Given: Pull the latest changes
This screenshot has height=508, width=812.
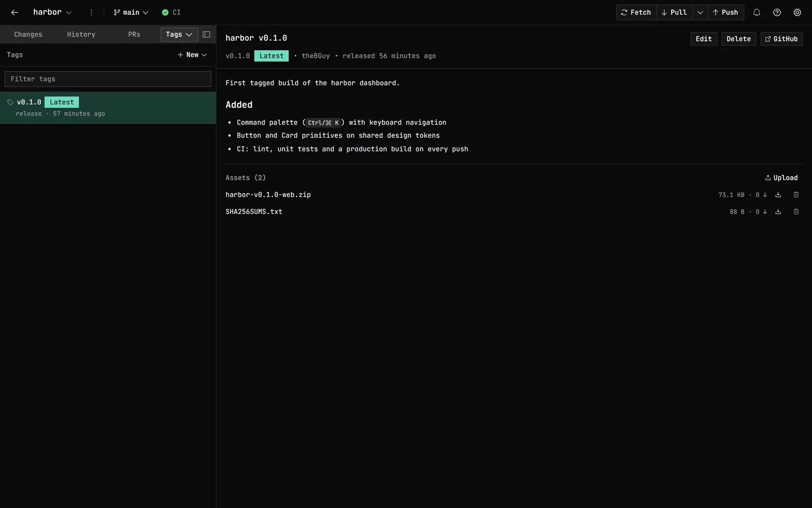Looking at the screenshot, I should (x=674, y=12).
